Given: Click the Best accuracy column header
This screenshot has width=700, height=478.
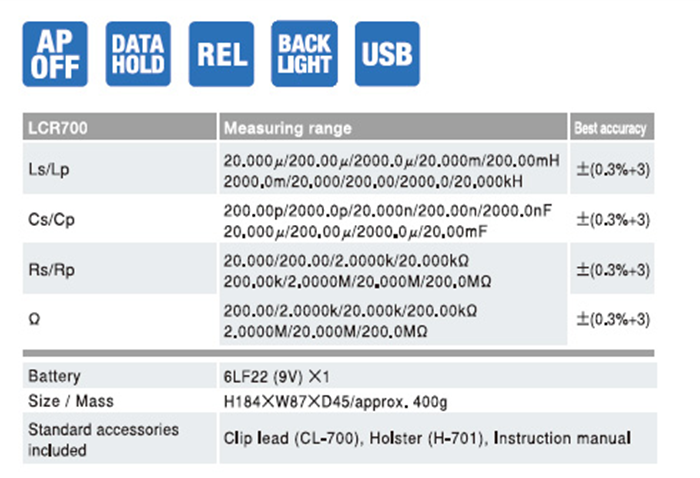Looking at the screenshot, I should pos(609,128).
